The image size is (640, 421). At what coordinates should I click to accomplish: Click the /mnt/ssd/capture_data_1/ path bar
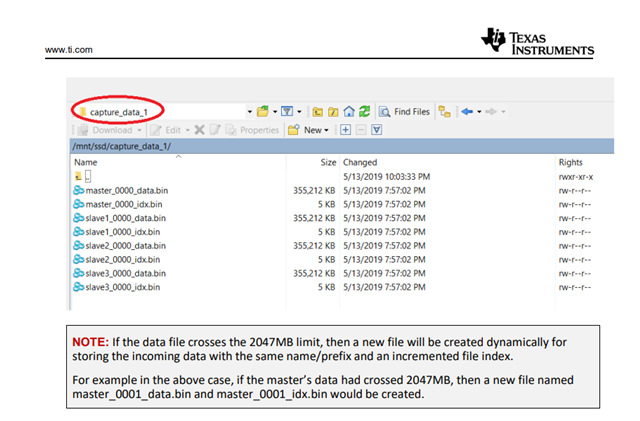[342, 146]
